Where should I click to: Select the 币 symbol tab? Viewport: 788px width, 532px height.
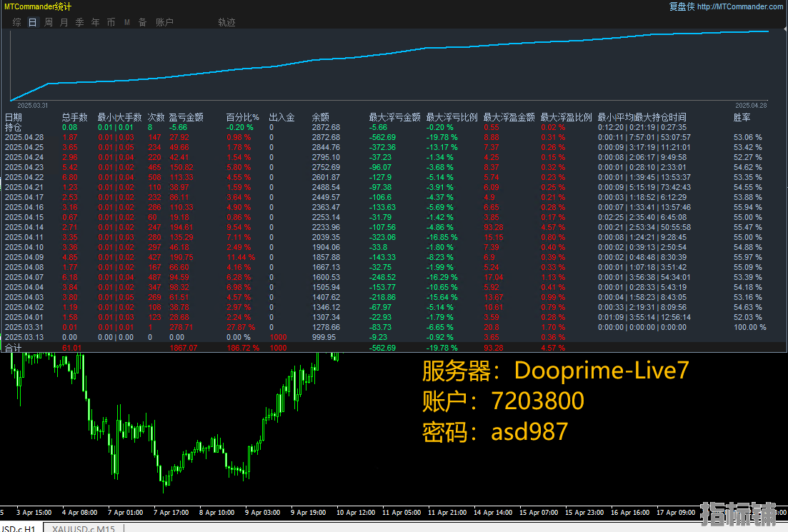point(111,22)
